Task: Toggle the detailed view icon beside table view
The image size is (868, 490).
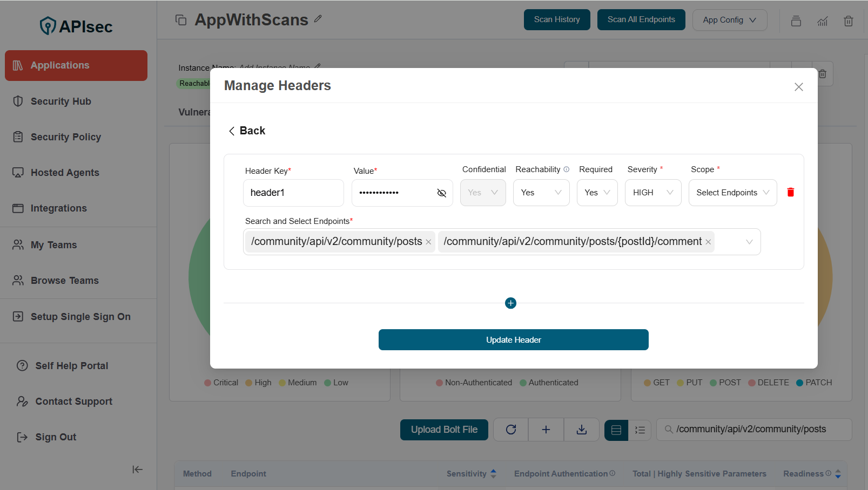Action: point(640,430)
